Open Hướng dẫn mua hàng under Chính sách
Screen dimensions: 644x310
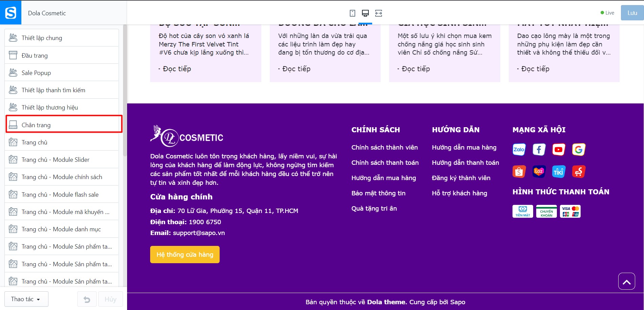383,178
